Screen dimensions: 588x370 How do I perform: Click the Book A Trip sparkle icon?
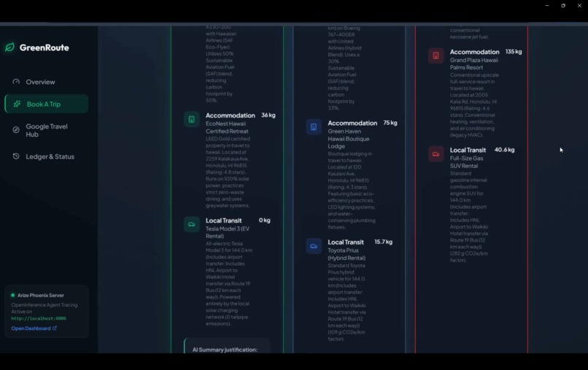17,104
